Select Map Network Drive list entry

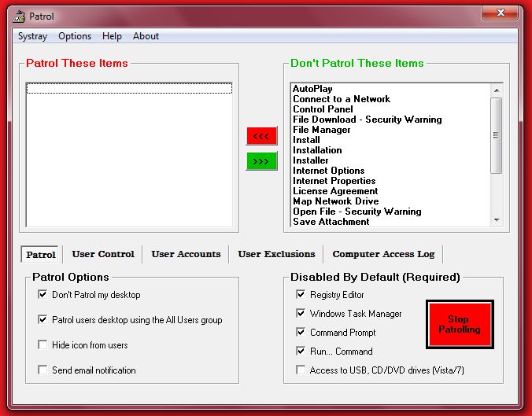335,201
